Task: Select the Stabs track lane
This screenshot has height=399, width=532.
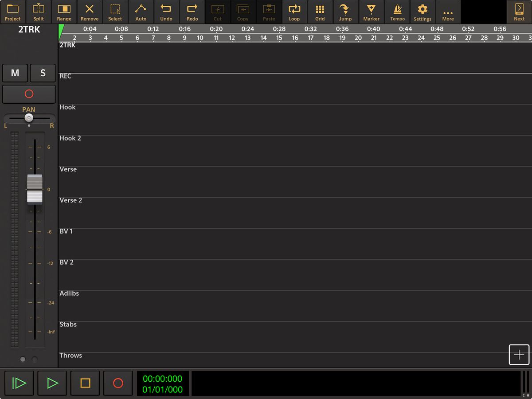Action: pos(295,337)
